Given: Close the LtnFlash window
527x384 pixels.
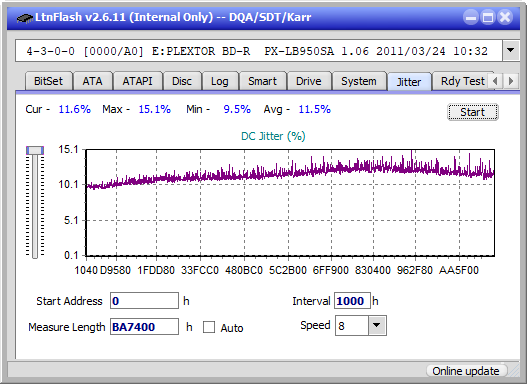Looking at the screenshot, I should tap(505, 17).
